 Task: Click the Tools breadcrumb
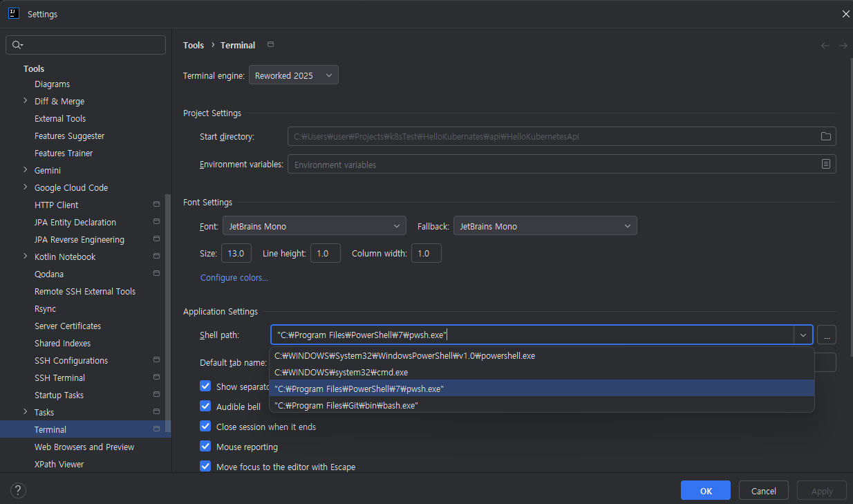(194, 45)
